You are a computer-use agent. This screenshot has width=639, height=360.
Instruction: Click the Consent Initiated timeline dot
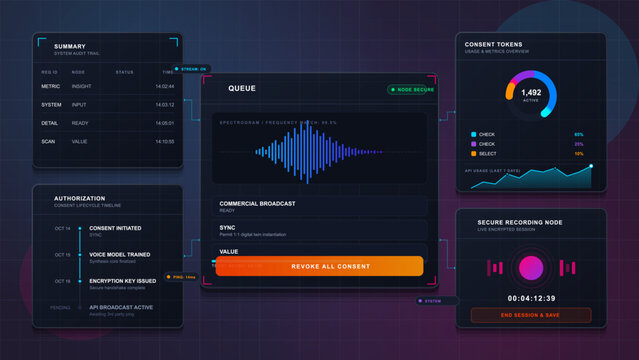pyautogui.click(x=80, y=228)
